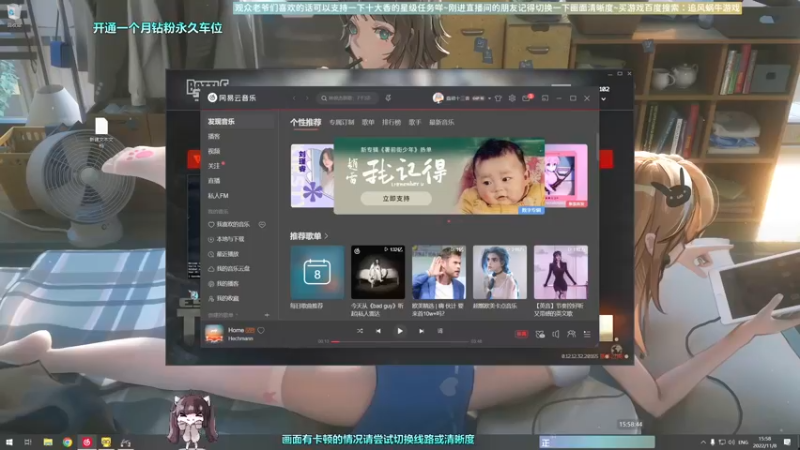Open the song recognition microphone icon beside search
This screenshot has height=450, width=800.
click(388, 98)
